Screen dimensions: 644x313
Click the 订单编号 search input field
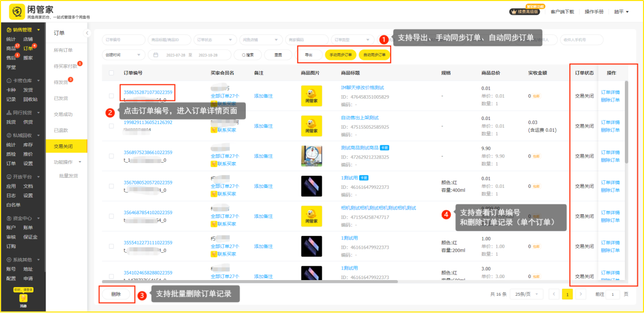coord(124,40)
